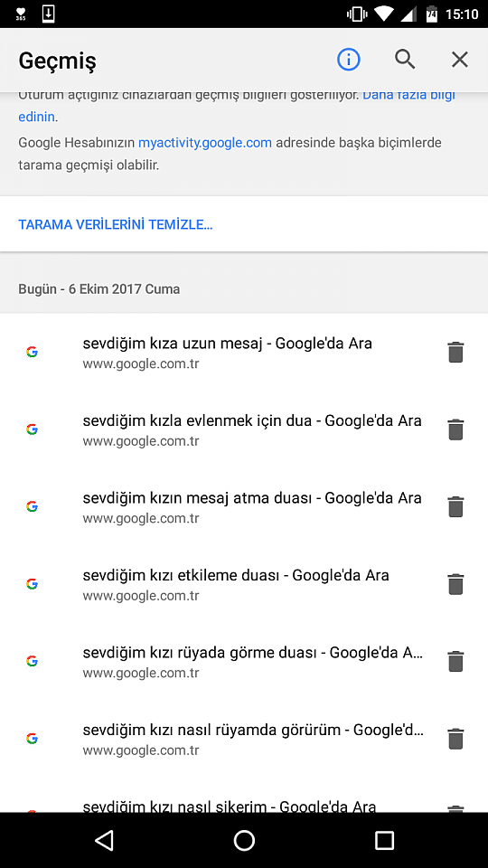This screenshot has height=868, width=488.
Task: Tap TARAMA VERİLERİNİ TEMİZLE button
Action: [116, 224]
